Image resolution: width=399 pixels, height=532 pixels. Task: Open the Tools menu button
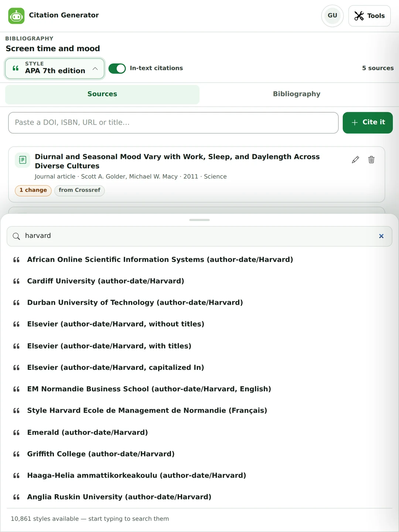(x=369, y=16)
